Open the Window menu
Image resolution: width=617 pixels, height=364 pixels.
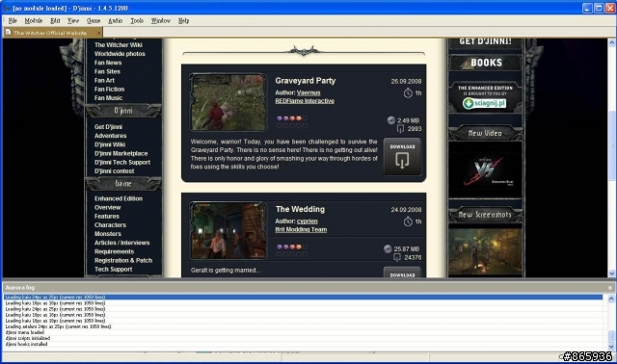coord(161,20)
